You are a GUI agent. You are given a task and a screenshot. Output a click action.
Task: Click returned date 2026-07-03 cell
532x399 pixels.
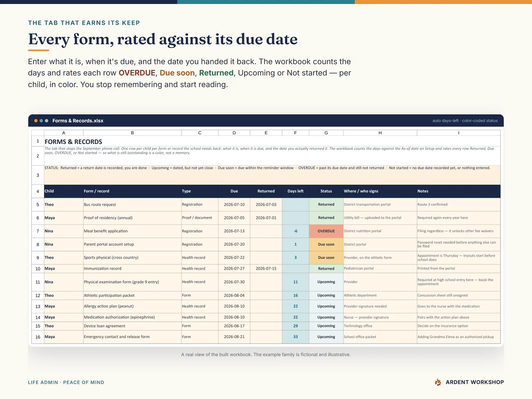pyautogui.click(x=266, y=204)
